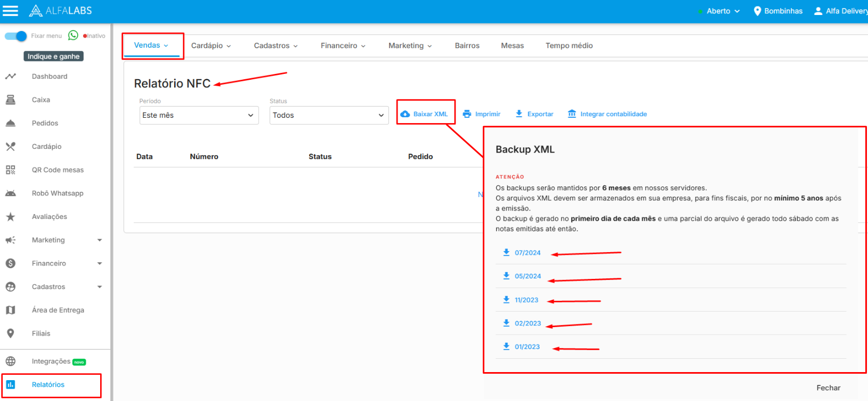Open the Cardápio top tab
Screen dimensions: 868x401
coord(211,46)
